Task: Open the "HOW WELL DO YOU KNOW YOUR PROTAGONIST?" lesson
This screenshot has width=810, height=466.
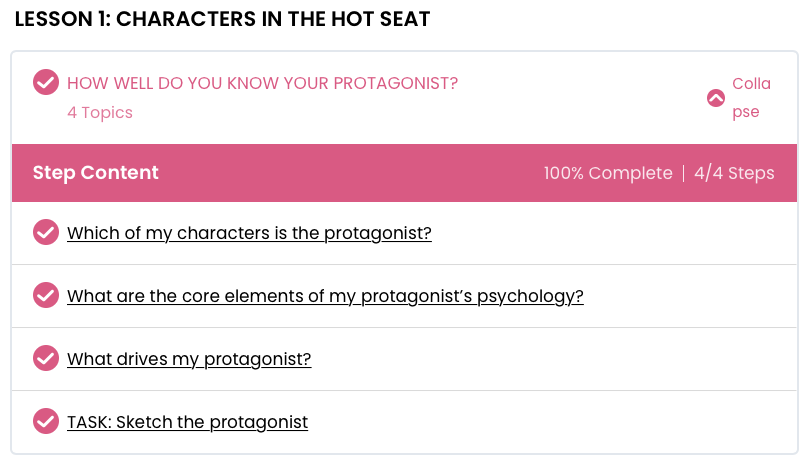Action: pyautogui.click(x=262, y=83)
